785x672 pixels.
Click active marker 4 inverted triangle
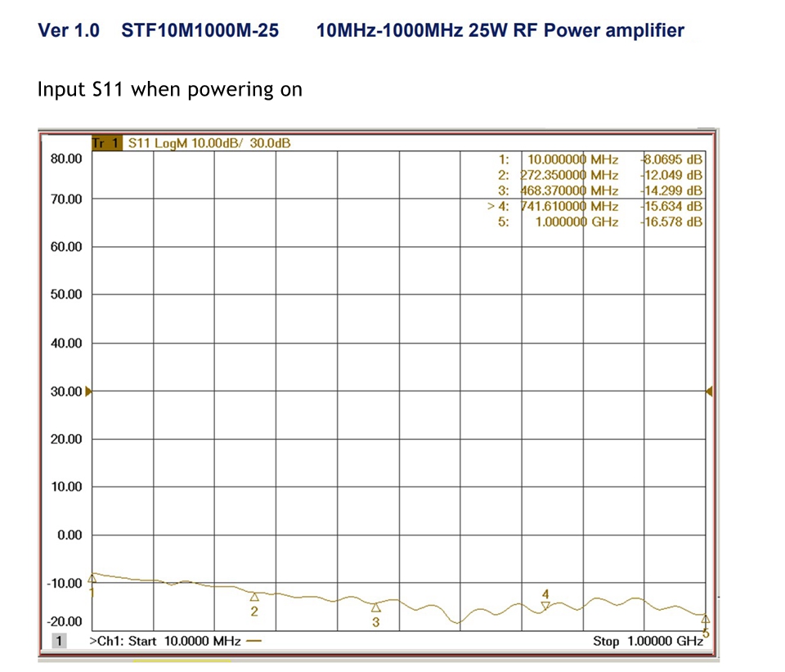point(545,606)
